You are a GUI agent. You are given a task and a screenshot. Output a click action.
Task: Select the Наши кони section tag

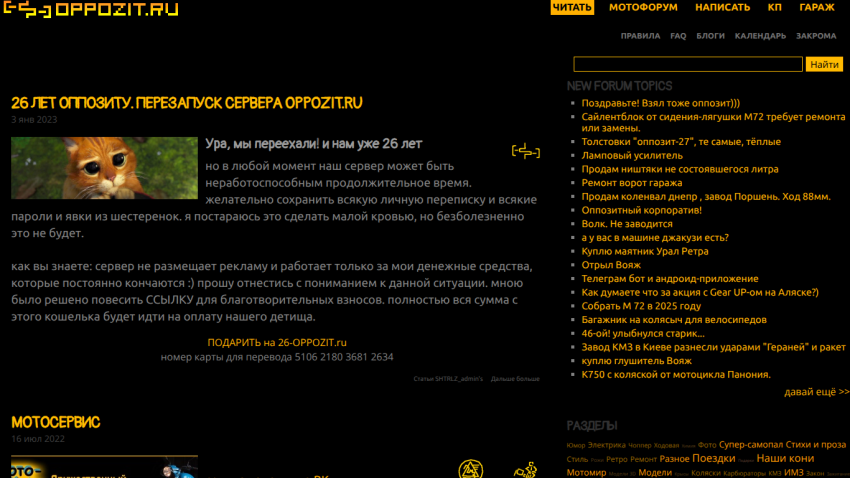click(785, 458)
